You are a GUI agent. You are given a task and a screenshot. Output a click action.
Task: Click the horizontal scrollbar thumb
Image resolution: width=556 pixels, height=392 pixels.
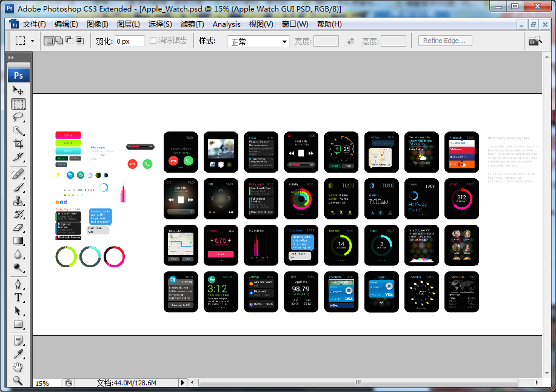coord(358,382)
